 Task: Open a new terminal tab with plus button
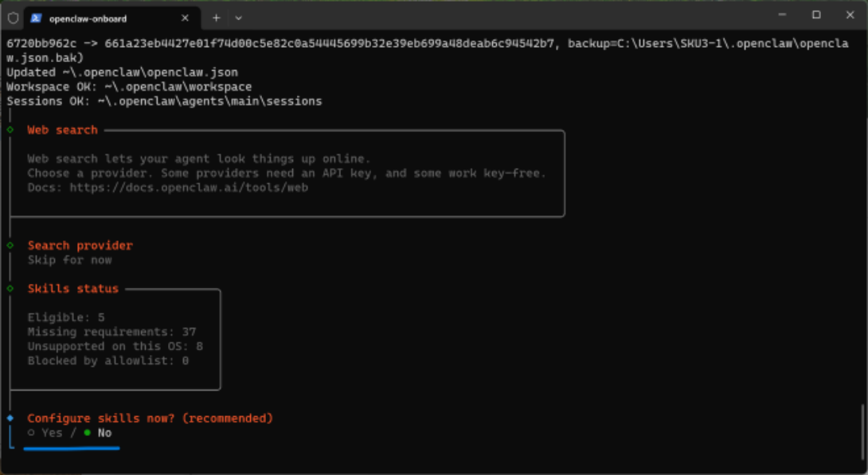coord(216,18)
